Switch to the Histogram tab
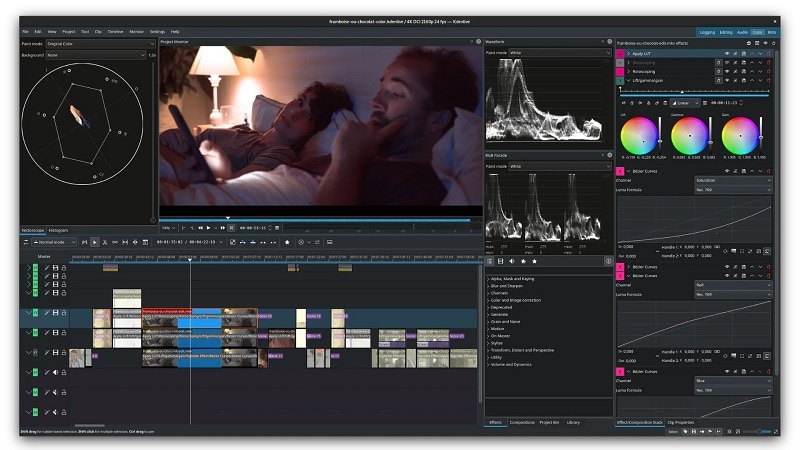The image size is (800, 450). 59,231
